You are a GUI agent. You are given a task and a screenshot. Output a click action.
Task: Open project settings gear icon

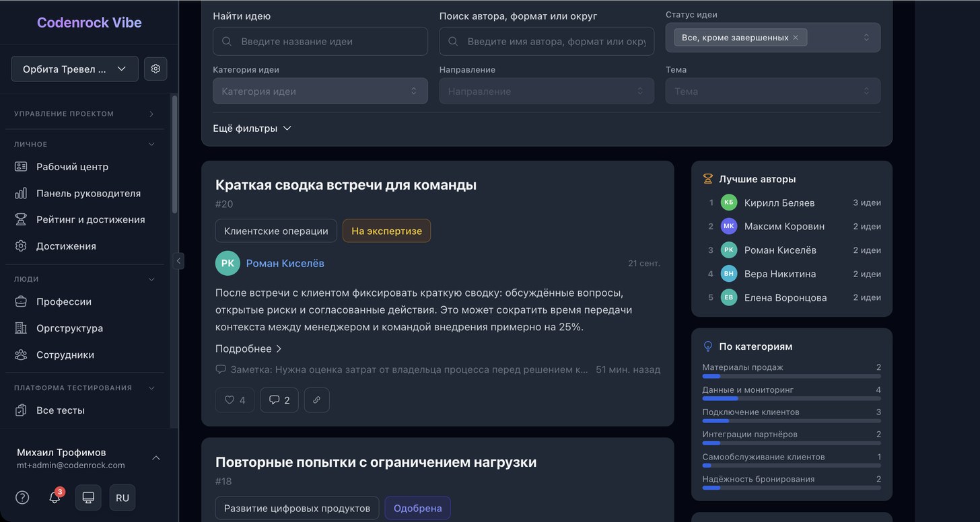pyautogui.click(x=155, y=69)
